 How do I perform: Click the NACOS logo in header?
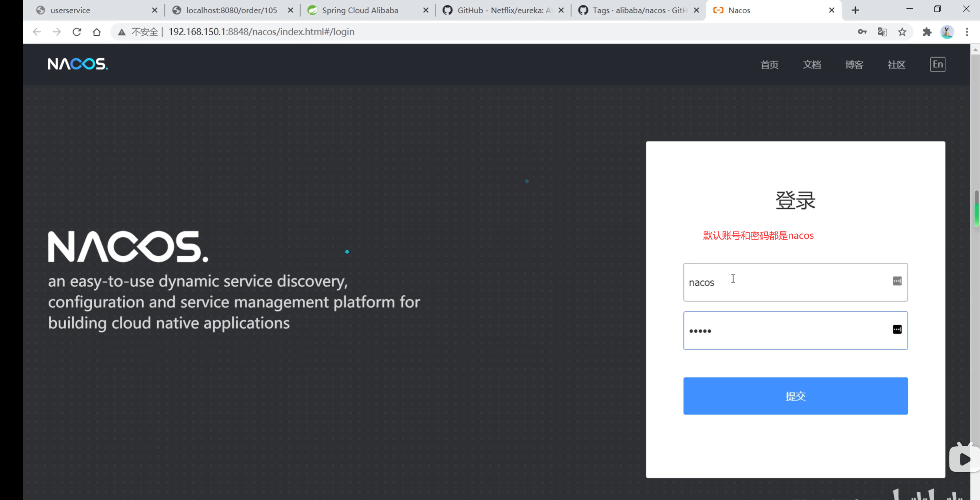tap(78, 64)
